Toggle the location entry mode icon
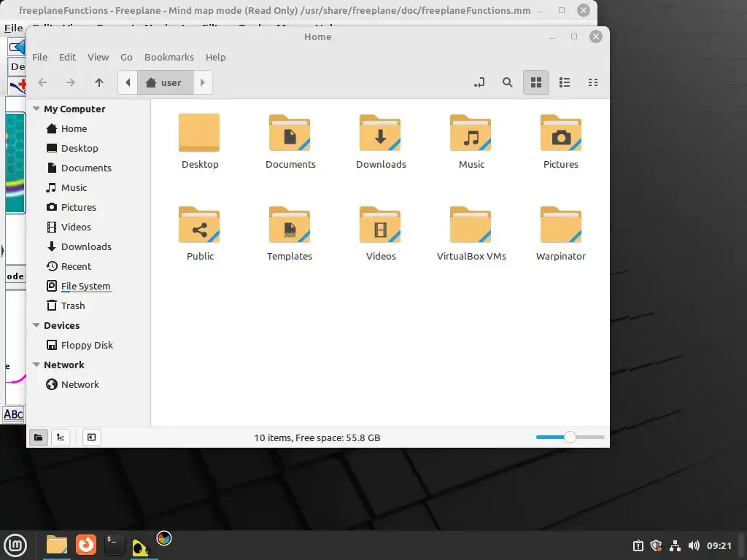The image size is (747, 560). [479, 82]
